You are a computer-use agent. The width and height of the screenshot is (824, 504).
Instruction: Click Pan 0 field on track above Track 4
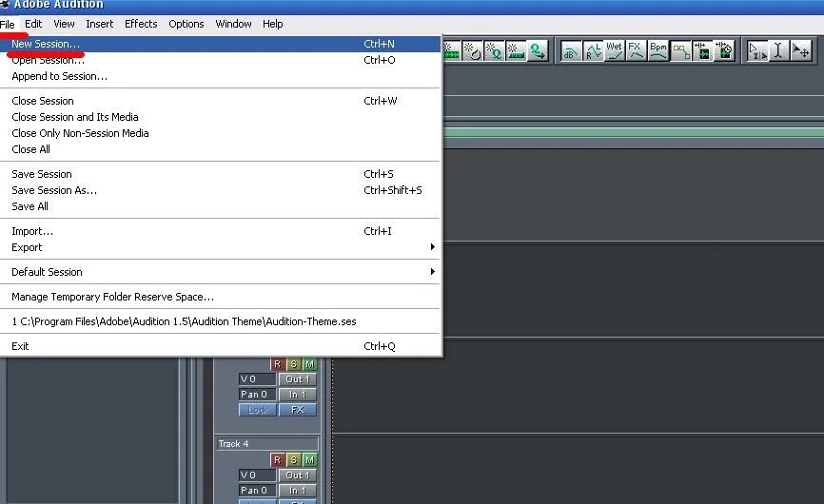(x=258, y=395)
